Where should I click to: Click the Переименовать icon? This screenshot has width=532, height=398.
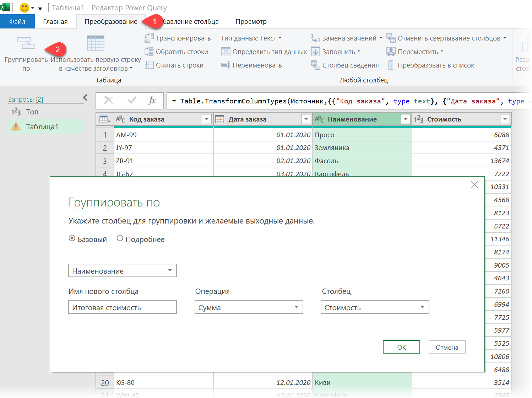tap(226, 65)
